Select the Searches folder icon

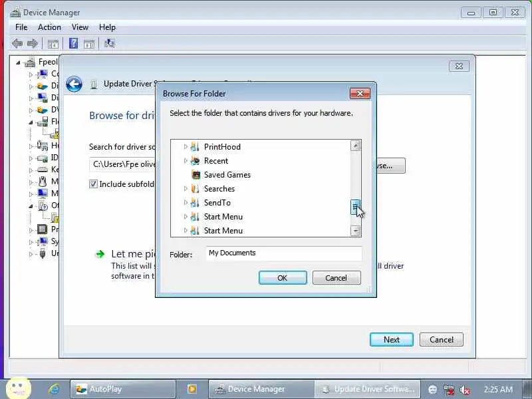195,189
